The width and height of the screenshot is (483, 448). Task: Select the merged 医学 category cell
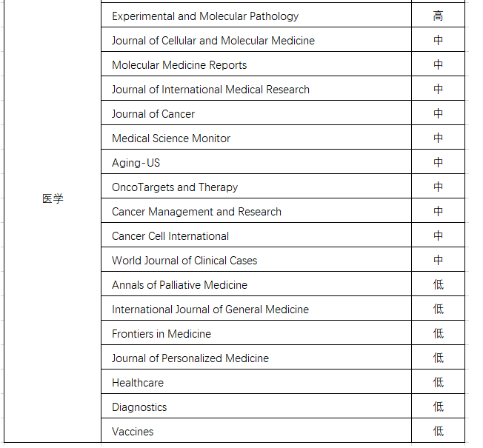[x=53, y=221]
